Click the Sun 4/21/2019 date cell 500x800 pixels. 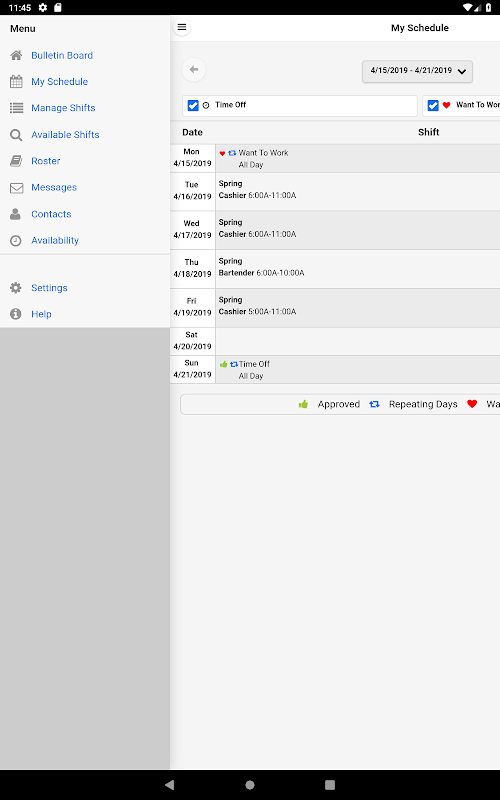192,369
